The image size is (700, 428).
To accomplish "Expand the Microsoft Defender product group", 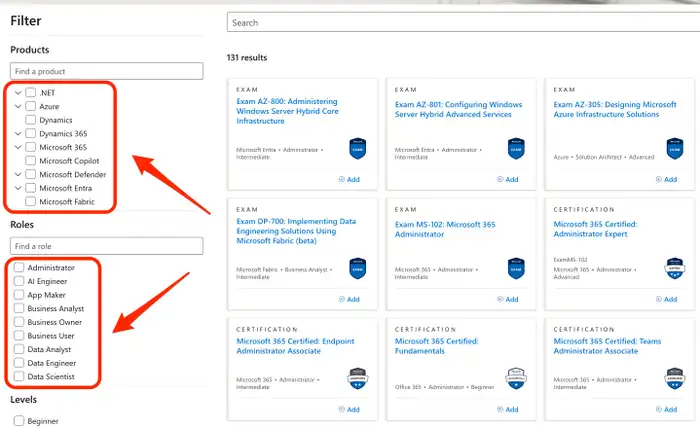I will 18,174.
